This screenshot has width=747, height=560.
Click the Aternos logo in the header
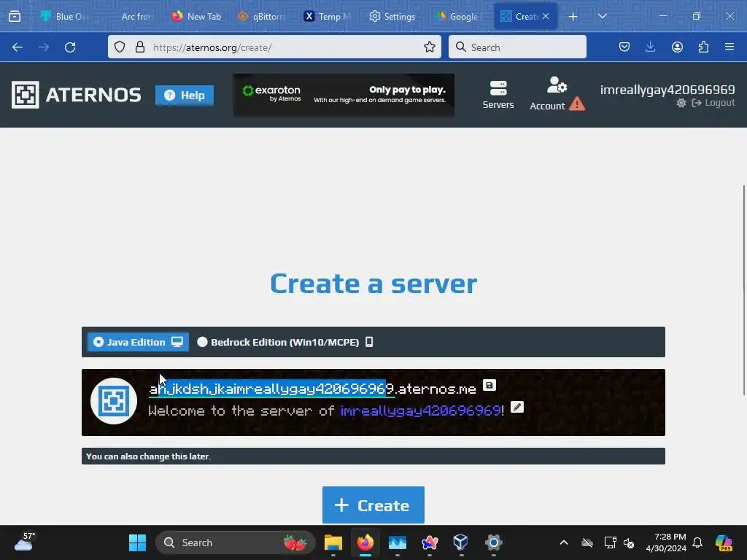(77, 95)
